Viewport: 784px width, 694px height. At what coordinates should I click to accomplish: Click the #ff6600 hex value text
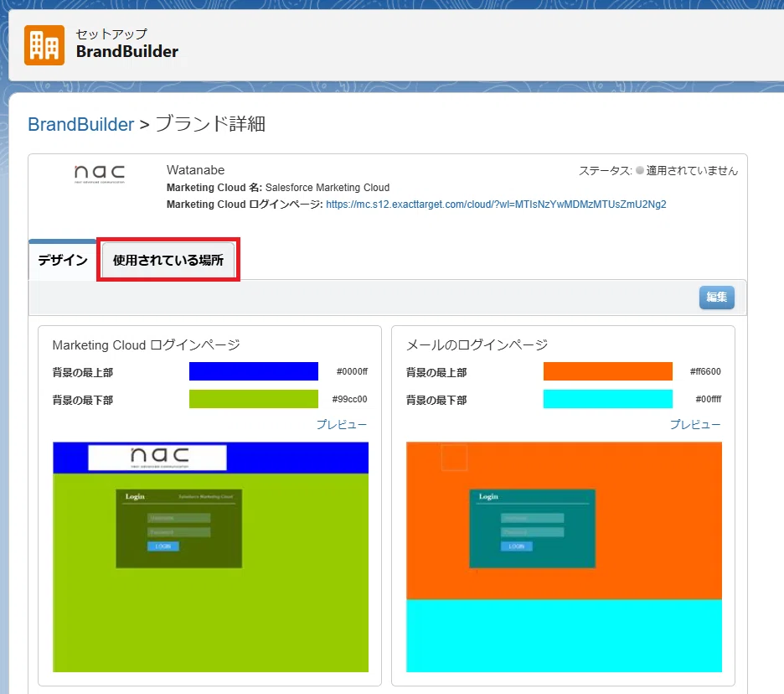coord(705,371)
